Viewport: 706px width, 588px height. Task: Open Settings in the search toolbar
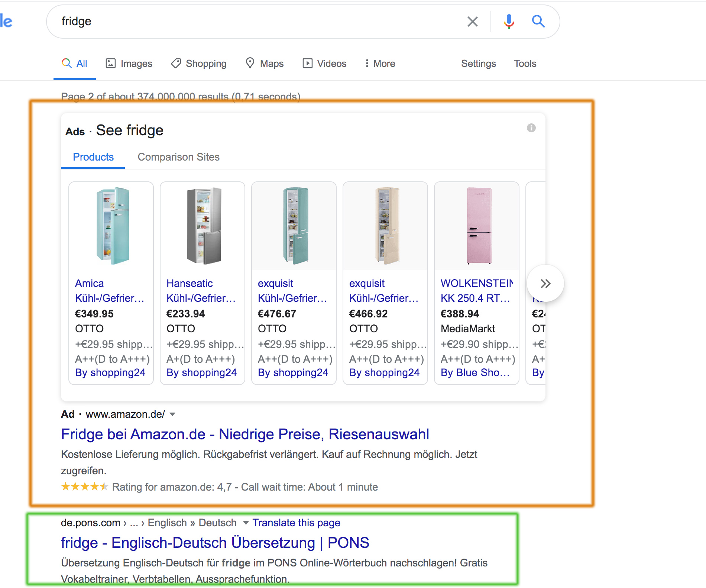479,64
